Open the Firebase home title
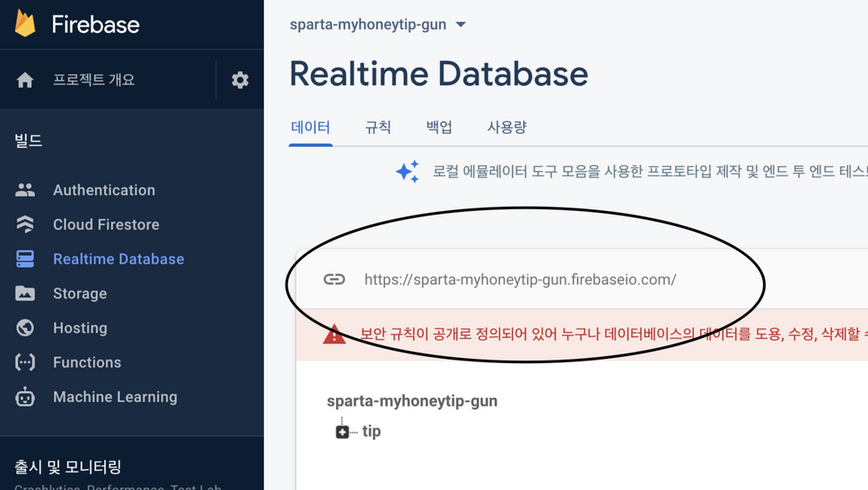868x490 pixels. (95, 24)
